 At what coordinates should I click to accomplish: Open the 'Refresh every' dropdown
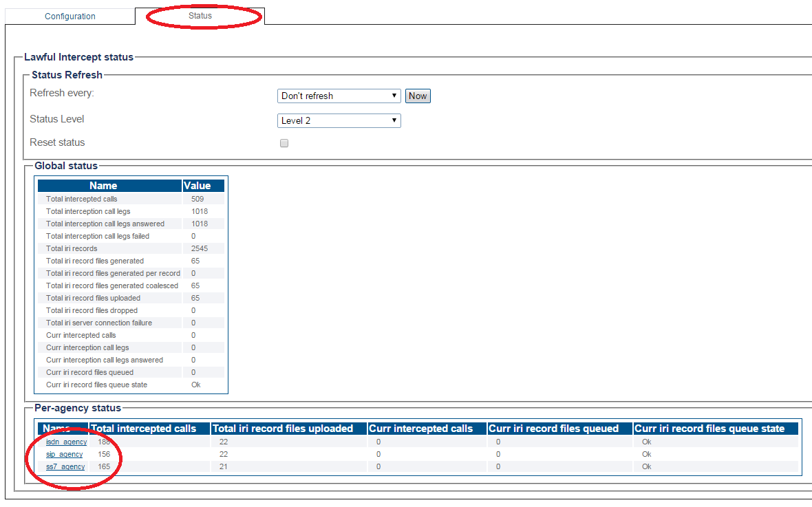(x=339, y=96)
